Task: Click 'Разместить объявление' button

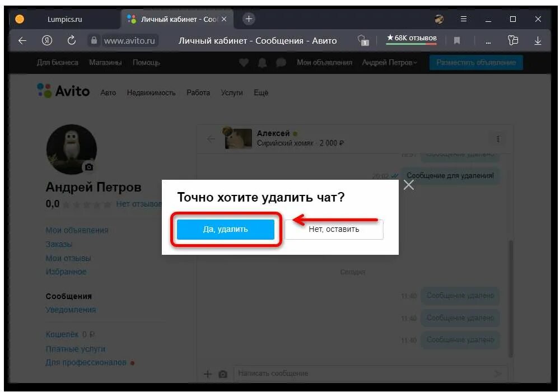Action: point(476,63)
